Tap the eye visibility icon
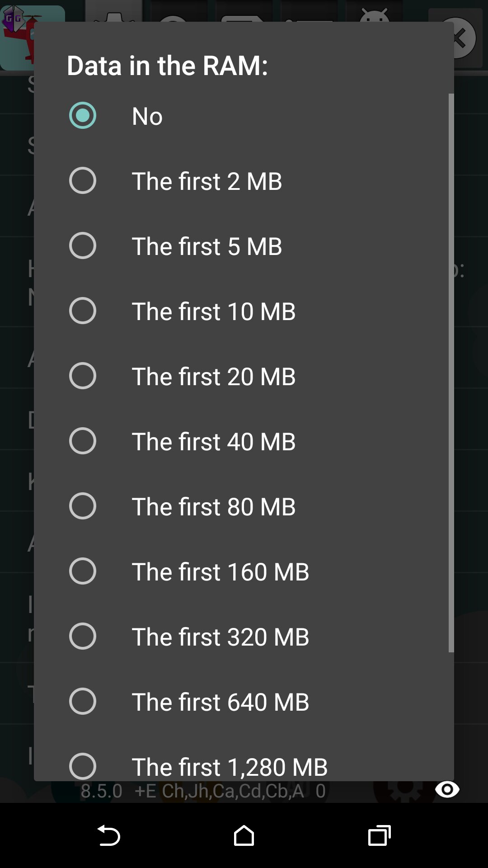The height and width of the screenshot is (868, 488). (447, 789)
